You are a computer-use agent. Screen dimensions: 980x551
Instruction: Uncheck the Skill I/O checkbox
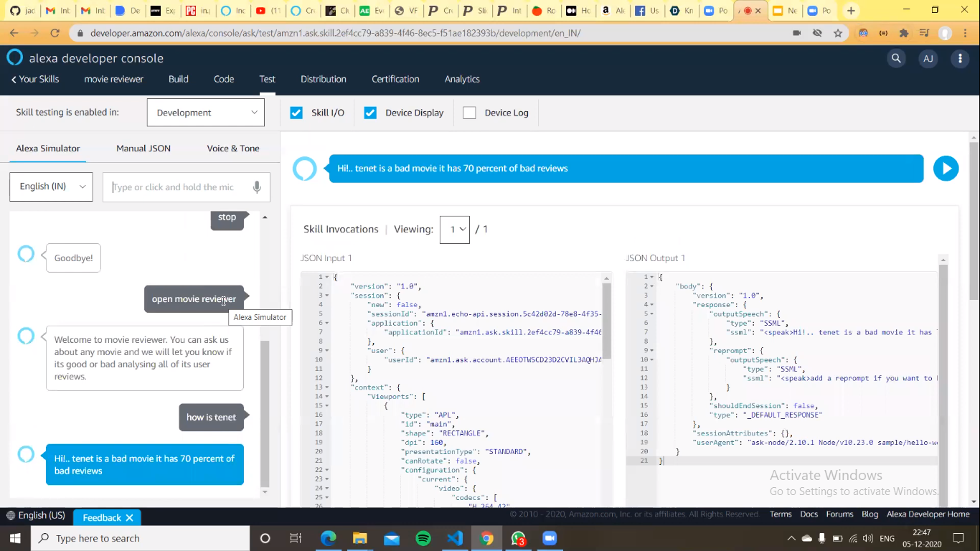[x=296, y=113]
